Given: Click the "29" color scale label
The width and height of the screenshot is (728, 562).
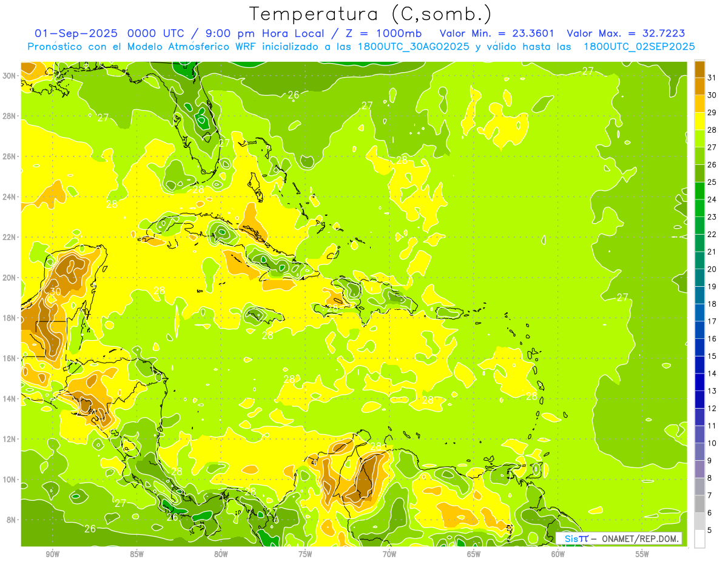Looking at the screenshot, I should 712,112.
